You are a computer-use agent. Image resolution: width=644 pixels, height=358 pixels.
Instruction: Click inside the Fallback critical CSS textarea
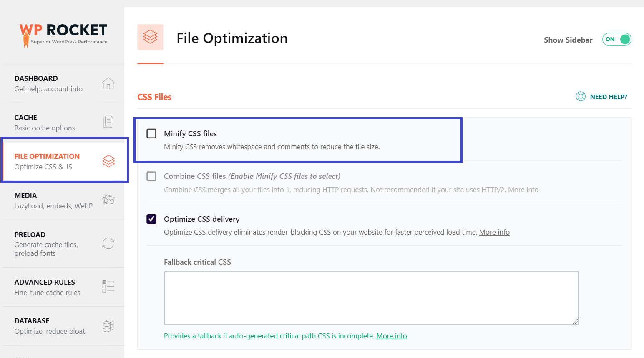click(x=371, y=298)
